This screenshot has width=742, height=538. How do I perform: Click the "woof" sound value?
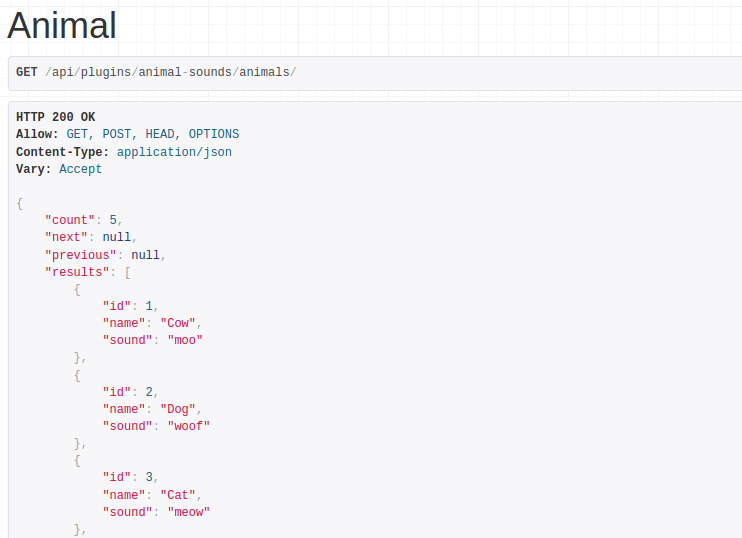[188, 426]
